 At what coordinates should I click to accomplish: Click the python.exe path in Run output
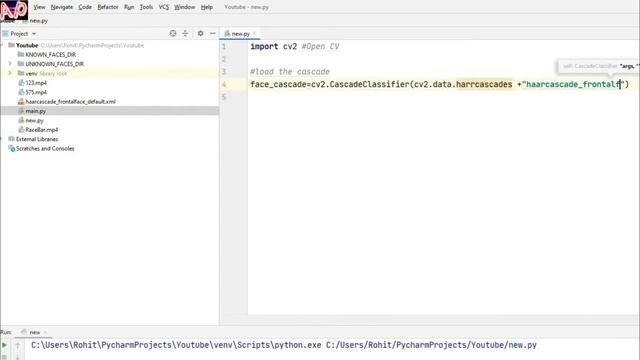(176, 345)
